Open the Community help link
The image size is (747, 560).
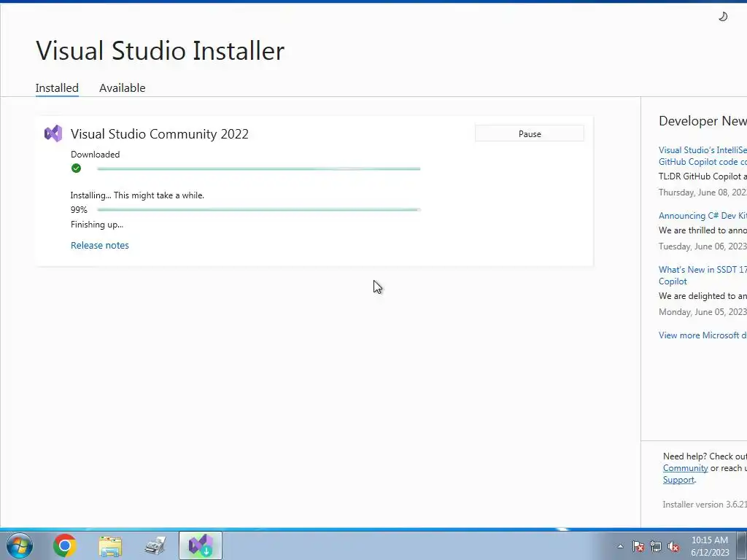[x=685, y=468]
